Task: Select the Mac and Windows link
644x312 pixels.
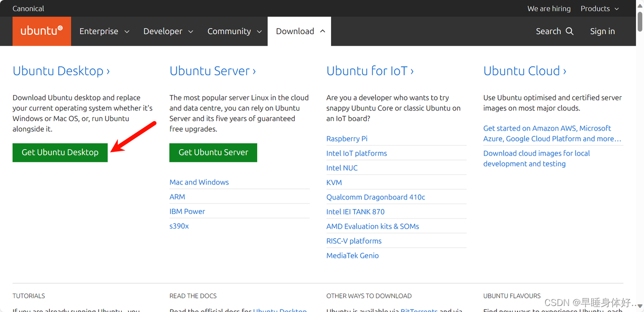Action: (x=199, y=182)
